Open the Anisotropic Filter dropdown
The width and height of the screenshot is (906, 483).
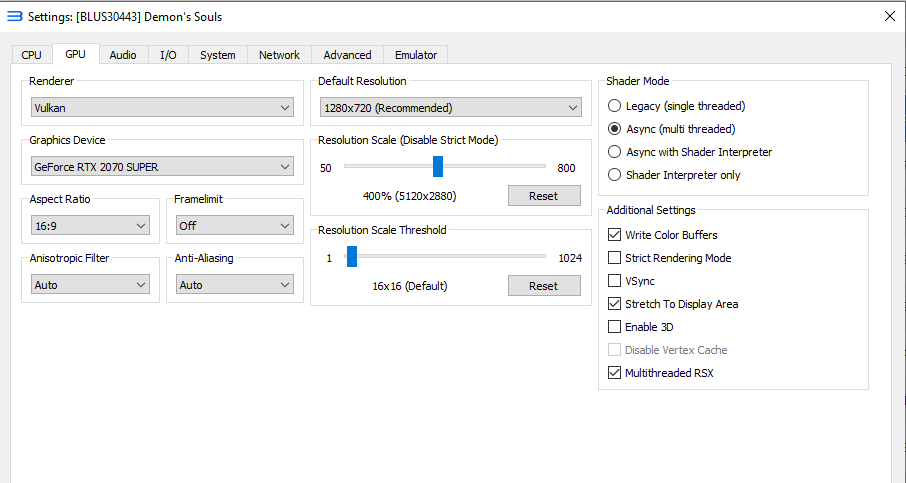point(90,284)
